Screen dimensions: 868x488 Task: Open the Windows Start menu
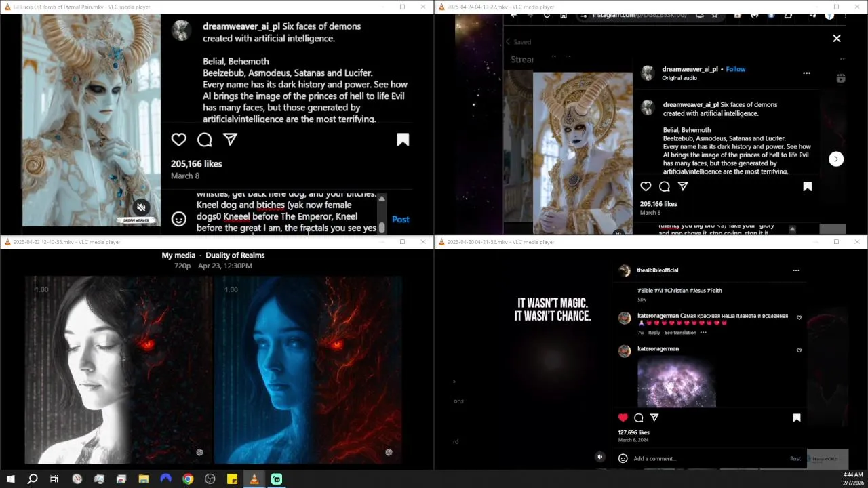[x=11, y=479]
